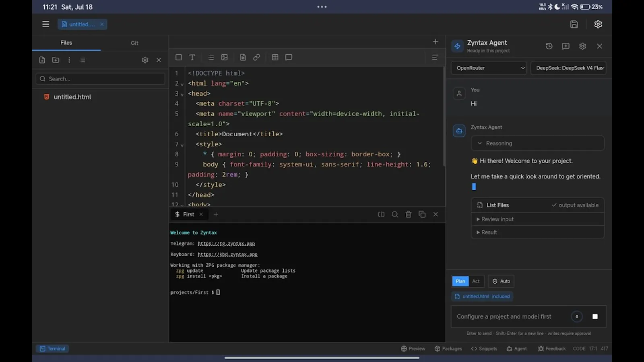
Task: Open Preview from status bar
Action: pyautogui.click(x=413, y=349)
